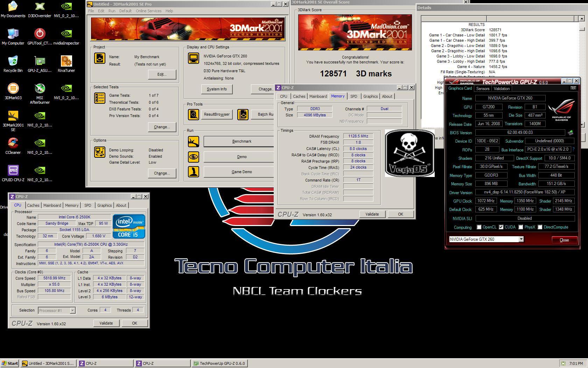The image size is (588, 368).
Task: Click OK in CPU-Z processor window
Action: (x=134, y=323)
